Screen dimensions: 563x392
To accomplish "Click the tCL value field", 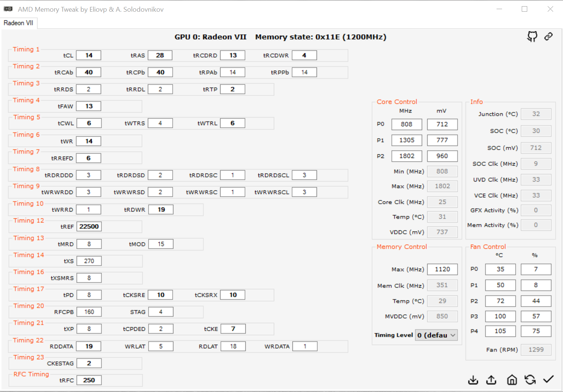I will point(89,55).
